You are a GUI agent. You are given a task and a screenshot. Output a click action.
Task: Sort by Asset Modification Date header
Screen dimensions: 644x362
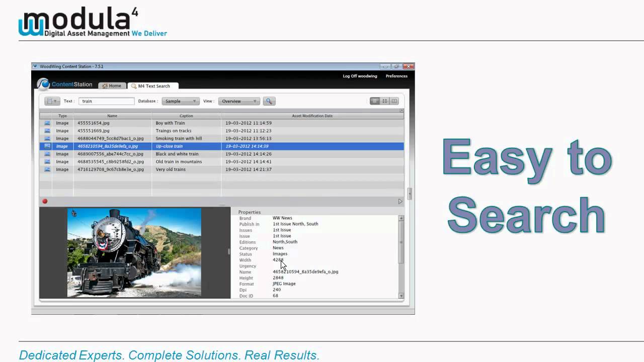[x=312, y=116]
